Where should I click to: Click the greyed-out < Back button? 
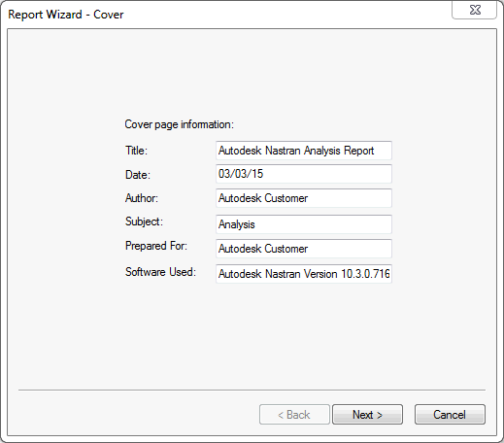[x=294, y=415]
